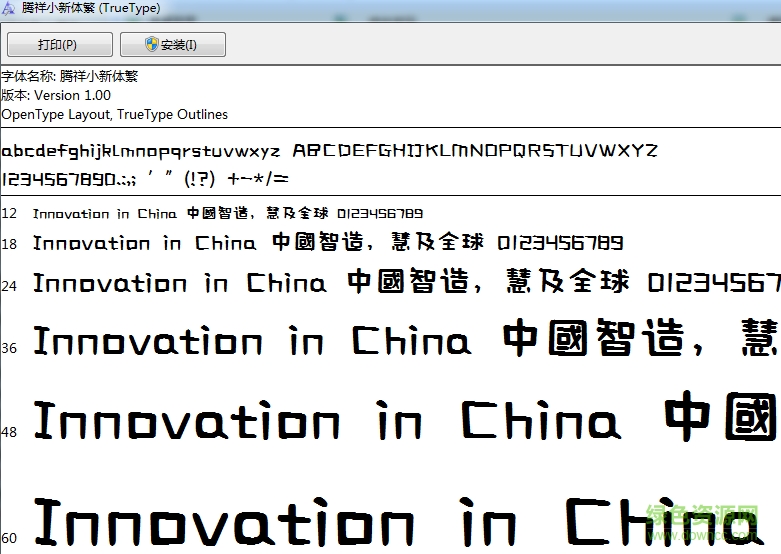Click the 安装(I) install button
This screenshot has height=554, width=781.
coord(173,45)
